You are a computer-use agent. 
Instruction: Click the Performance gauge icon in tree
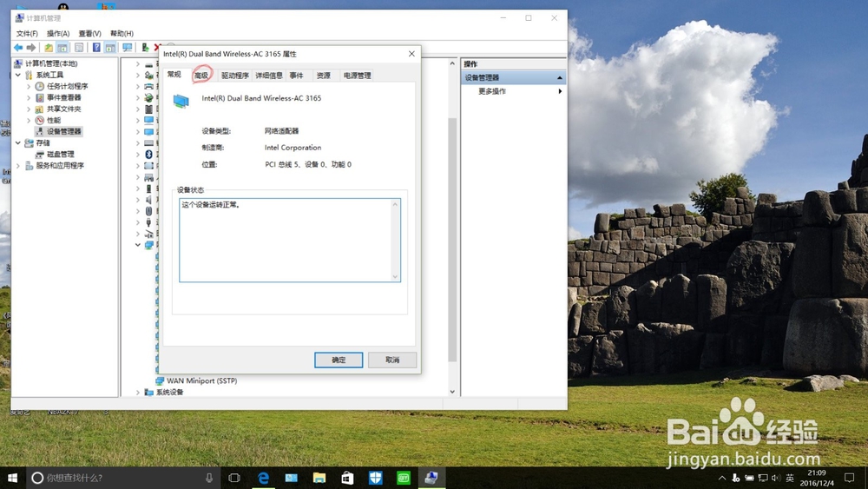(40, 120)
